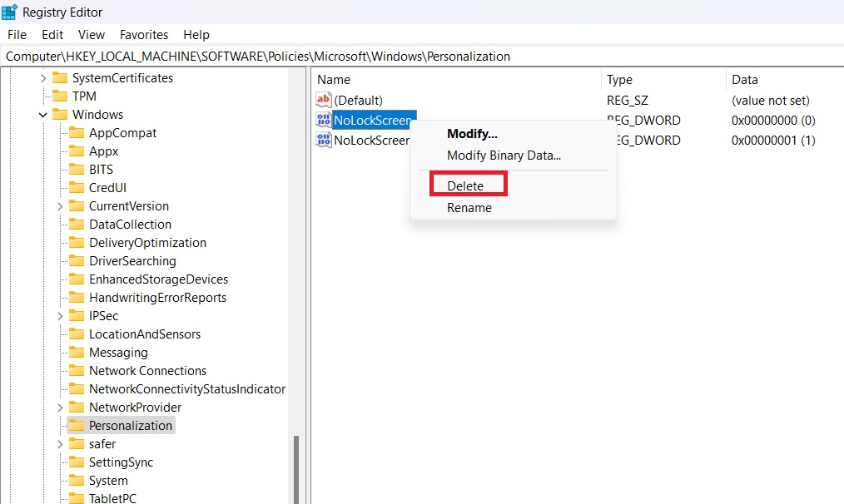Sort values by the Type column header

point(618,79)
